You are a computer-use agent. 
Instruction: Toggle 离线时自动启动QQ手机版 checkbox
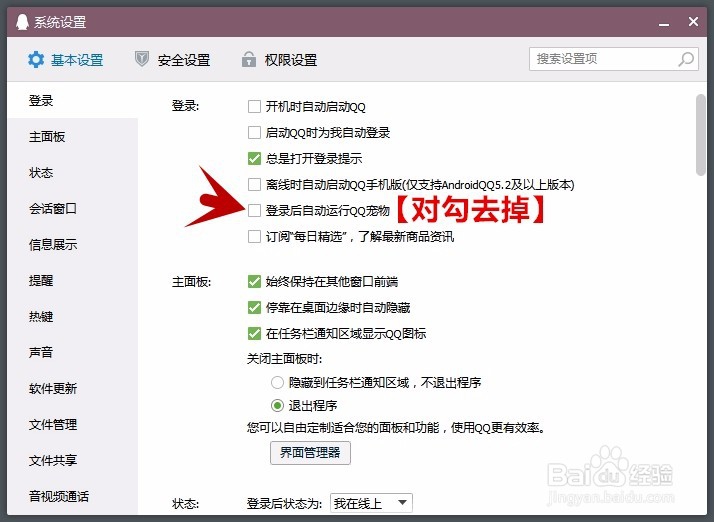pyautogui.click(x=254, y=184)
